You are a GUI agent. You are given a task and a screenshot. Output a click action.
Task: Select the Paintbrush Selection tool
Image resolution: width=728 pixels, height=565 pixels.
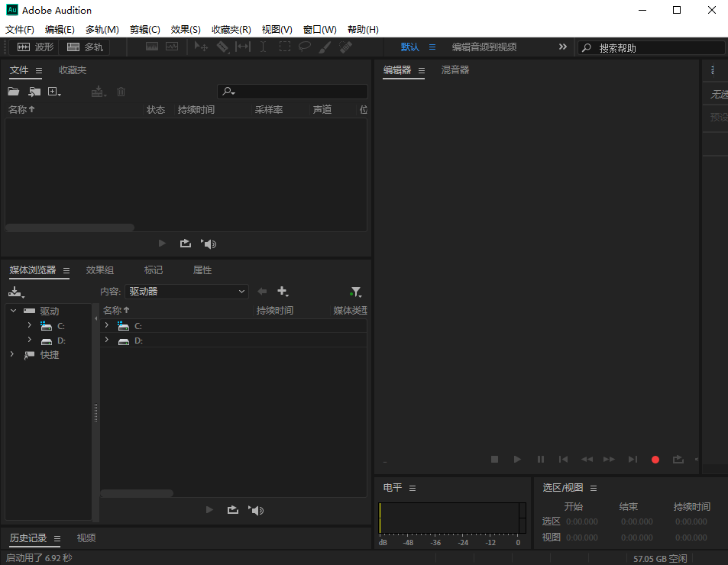click(x=324, y=47)
